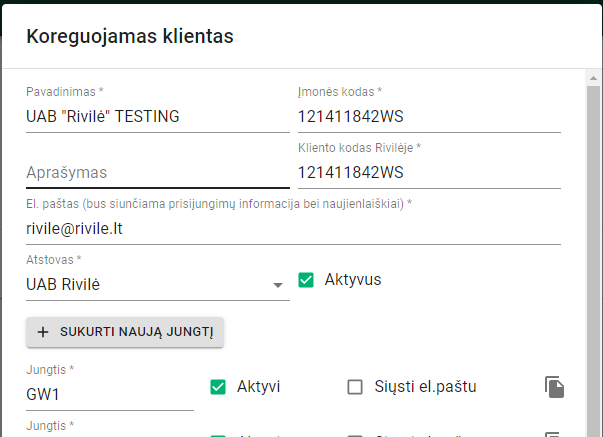This screenshot has width=603, height=437.
Task: Click the Aprašymas description field
Action: click(x=157, y=172)
